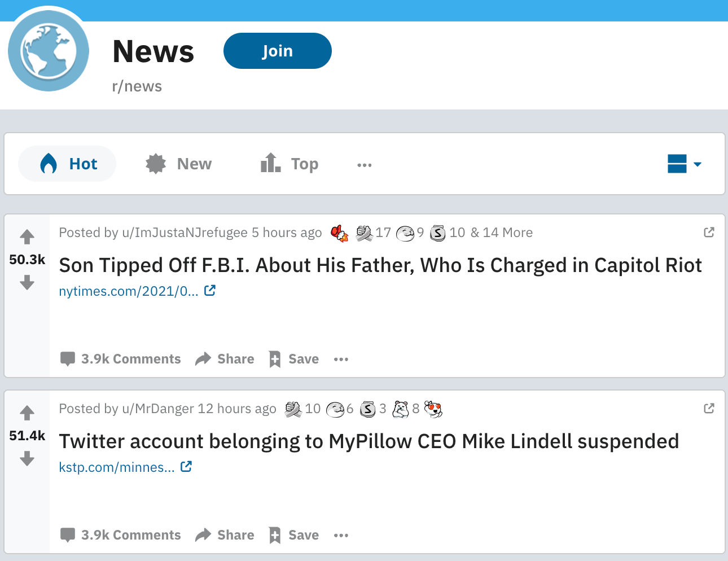This screenshot has height=561, width=728.
Task: Save the Mike Lindell Twitter post
Action: coord(294,535)
